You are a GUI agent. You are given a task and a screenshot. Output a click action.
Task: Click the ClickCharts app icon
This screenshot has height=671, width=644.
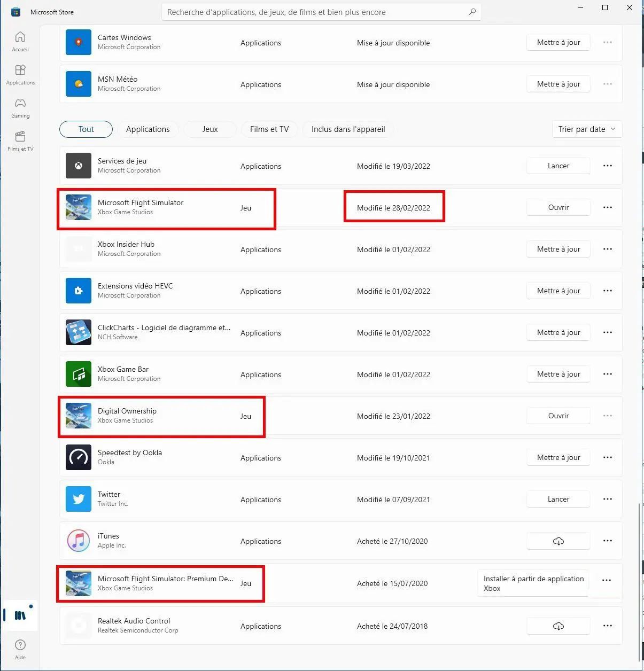click(x=79, y=332)
